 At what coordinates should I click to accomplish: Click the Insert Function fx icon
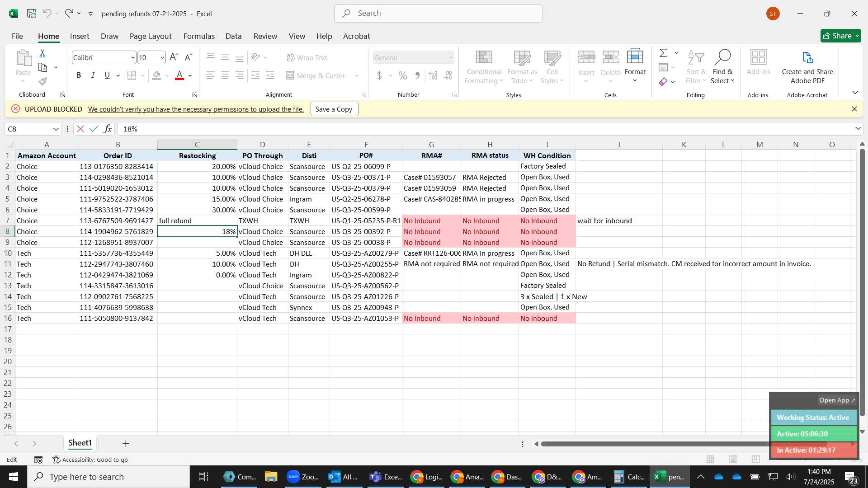(x=108, y=129)
